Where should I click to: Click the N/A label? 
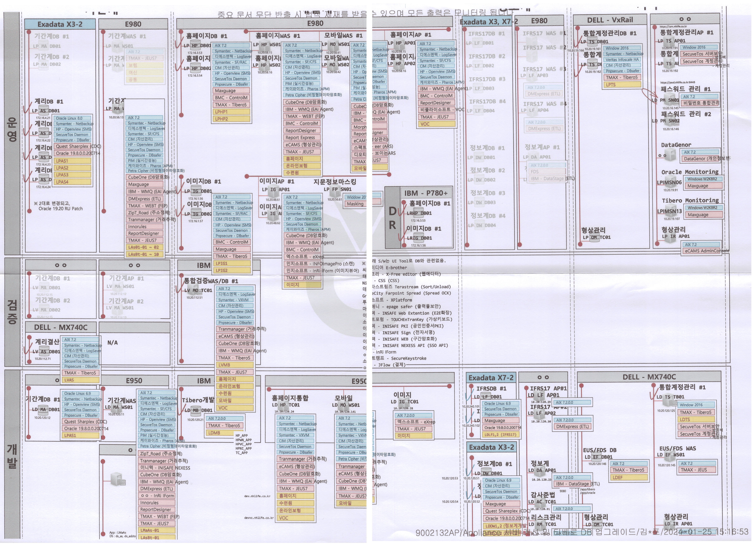click(113, 342)
